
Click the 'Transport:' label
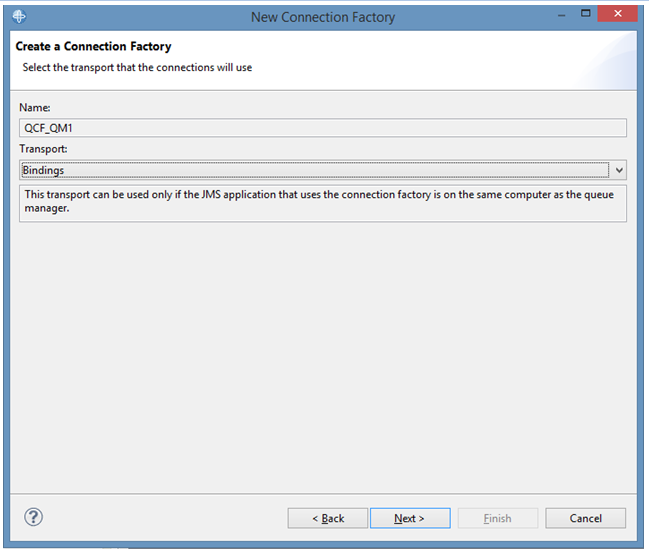tap(43, 149)
